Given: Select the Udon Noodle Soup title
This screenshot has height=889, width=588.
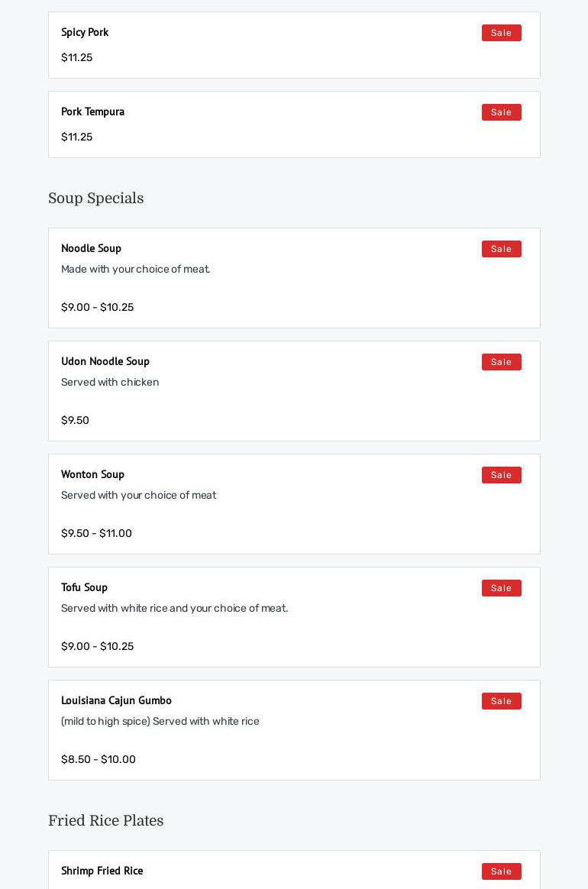Looking at the screenshot, I should click(105, 361).
